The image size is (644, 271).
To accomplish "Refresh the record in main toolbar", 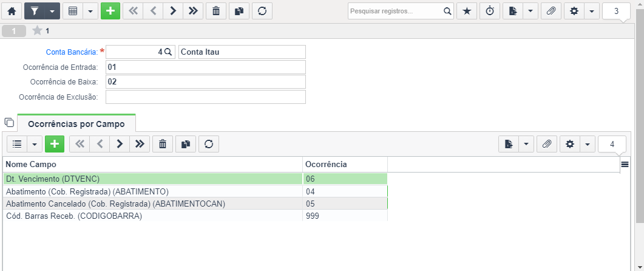I will point(262,11).
